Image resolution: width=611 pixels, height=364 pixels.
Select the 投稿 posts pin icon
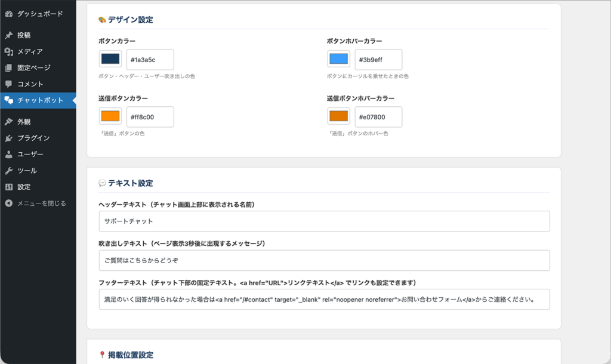[8, 35]
